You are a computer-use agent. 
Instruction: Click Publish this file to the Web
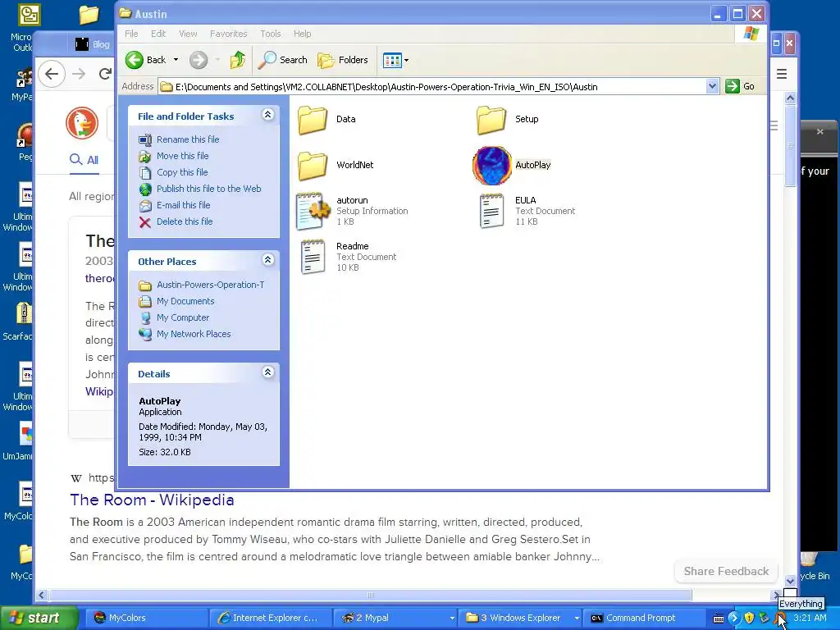(x=208, y=189)
